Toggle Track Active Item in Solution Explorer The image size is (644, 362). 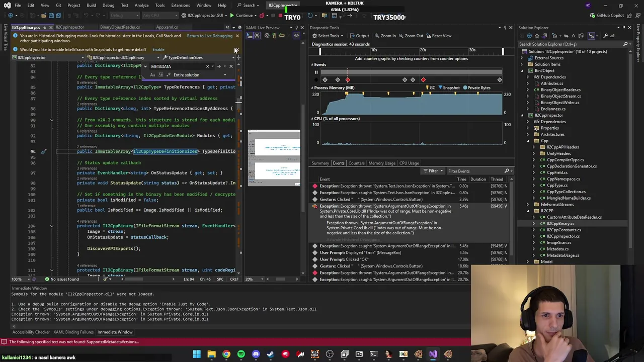[591, 36]
